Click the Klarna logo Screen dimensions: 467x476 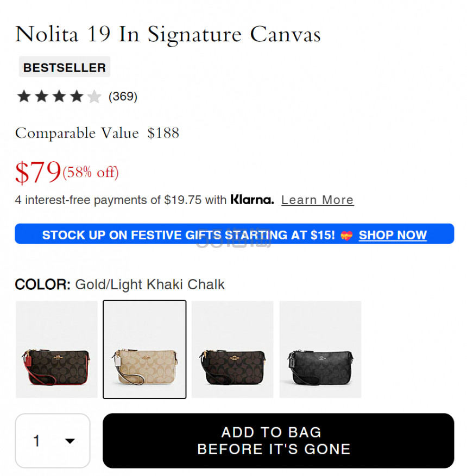point(252,200)
